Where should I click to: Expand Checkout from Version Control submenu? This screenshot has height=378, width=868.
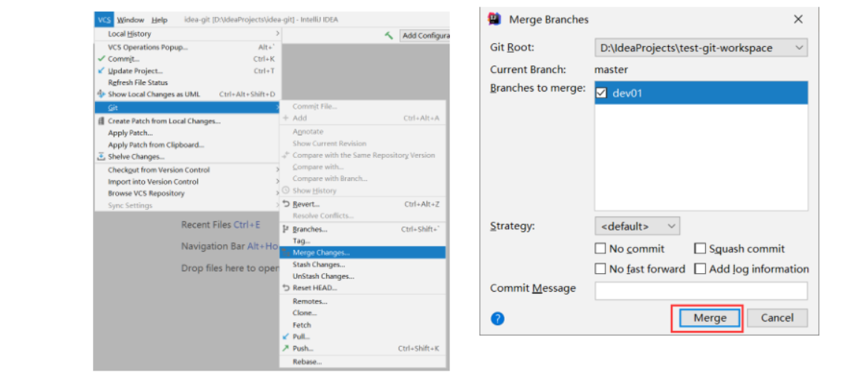pos(188,170)
